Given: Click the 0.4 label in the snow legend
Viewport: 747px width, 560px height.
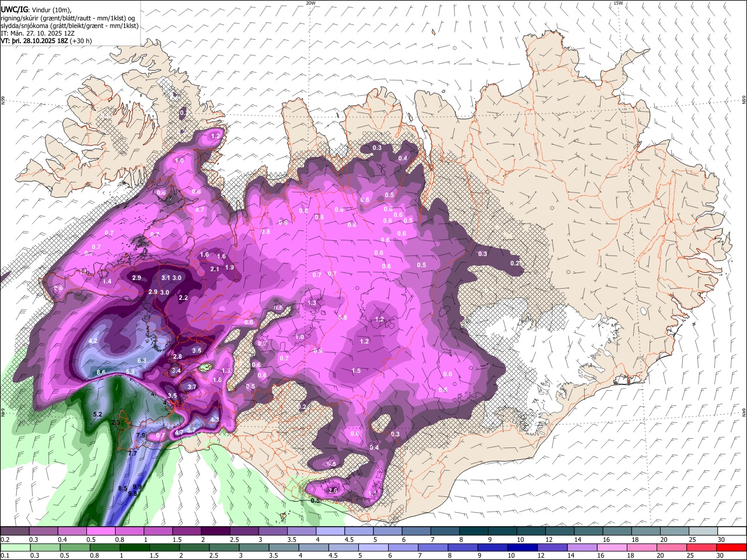Looking at the screenshot, I should pyautogui.click(x=63, y=540).
